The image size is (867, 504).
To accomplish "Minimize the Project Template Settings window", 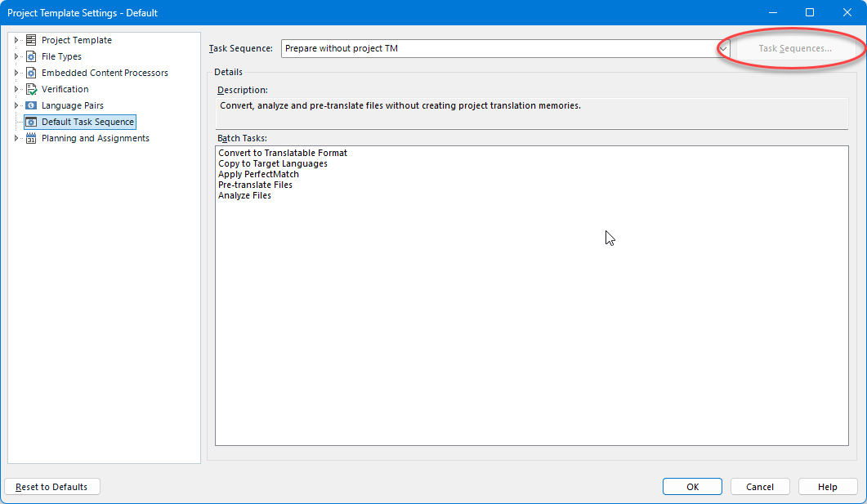I will [773, 12].
